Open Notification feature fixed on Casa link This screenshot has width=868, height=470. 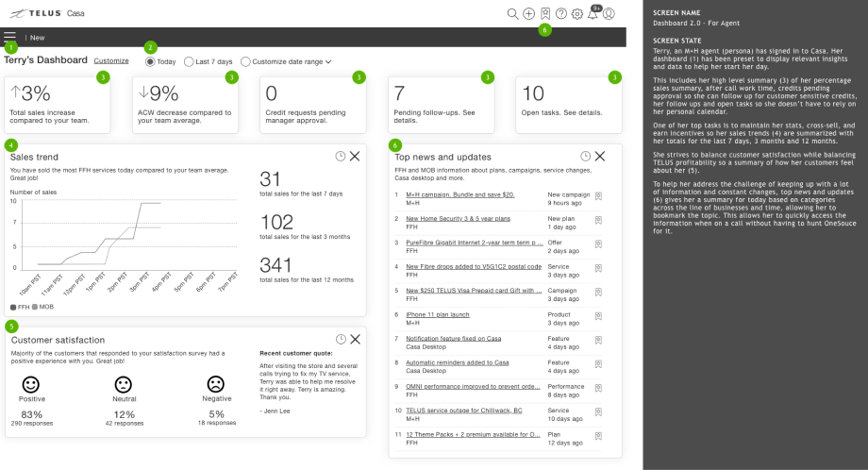click(454, 338)
